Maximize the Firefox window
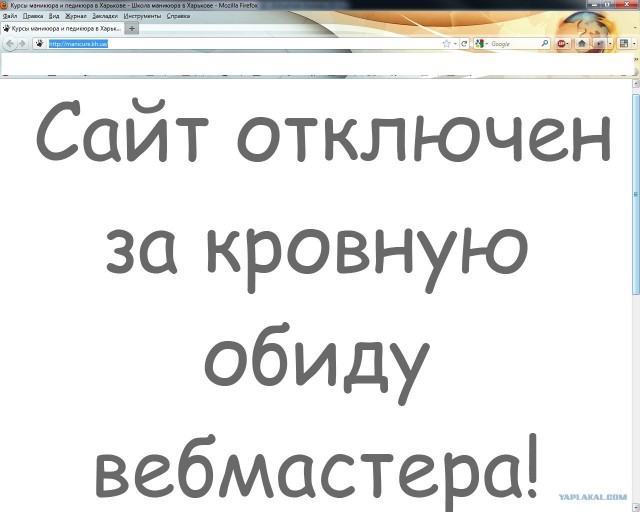The width and height of the screenshot is (640, 512). coord(608,4)
